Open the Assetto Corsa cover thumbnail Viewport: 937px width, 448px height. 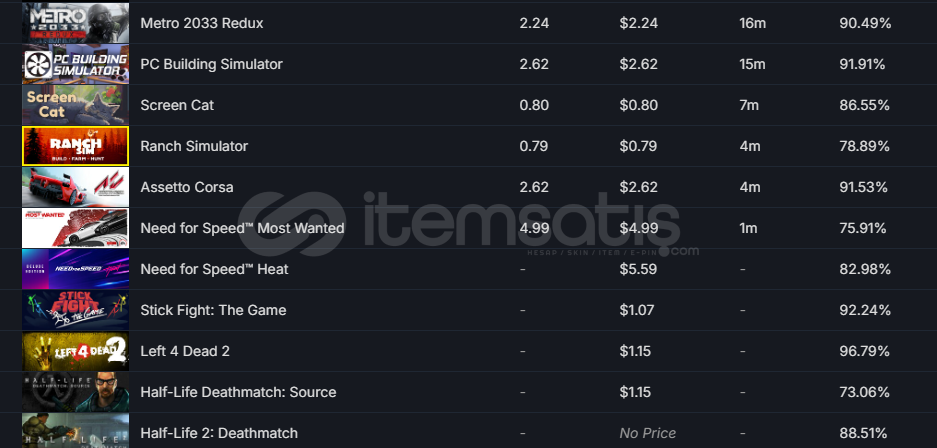76,187
